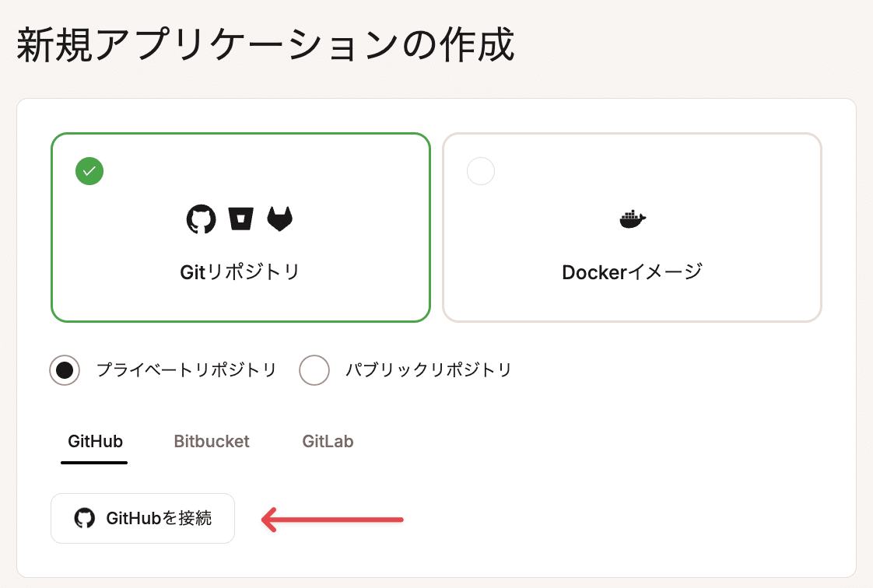Click the underline beneath the GitHub tab
Screen dimensions: 873x588
coord(93,462)
